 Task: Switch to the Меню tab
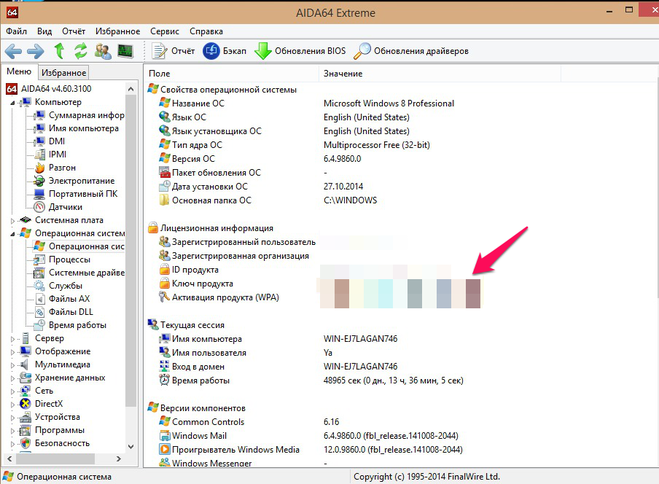pos(19,72)
